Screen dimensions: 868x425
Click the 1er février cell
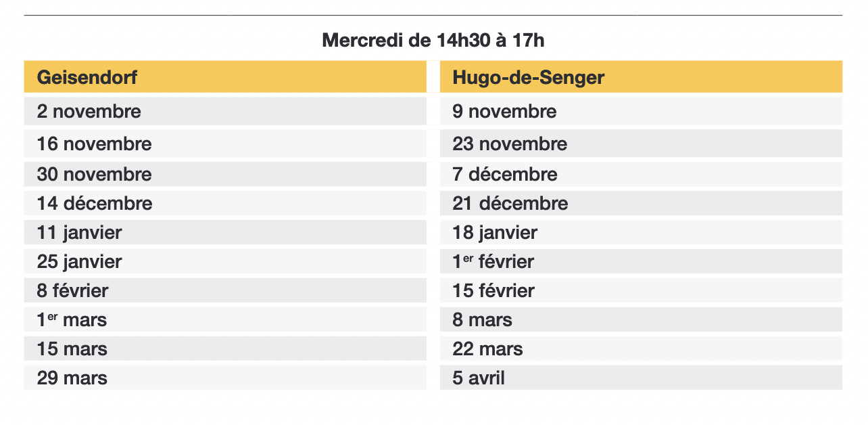tap(641, 261)
